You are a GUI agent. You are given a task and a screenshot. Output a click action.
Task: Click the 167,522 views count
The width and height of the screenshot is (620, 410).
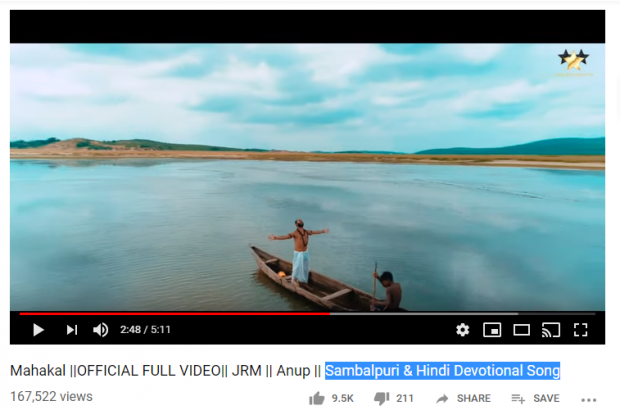click(51, 396)
